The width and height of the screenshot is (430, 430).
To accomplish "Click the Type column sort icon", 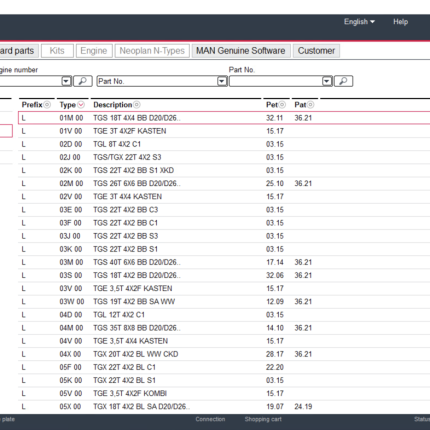I will 81,105.
